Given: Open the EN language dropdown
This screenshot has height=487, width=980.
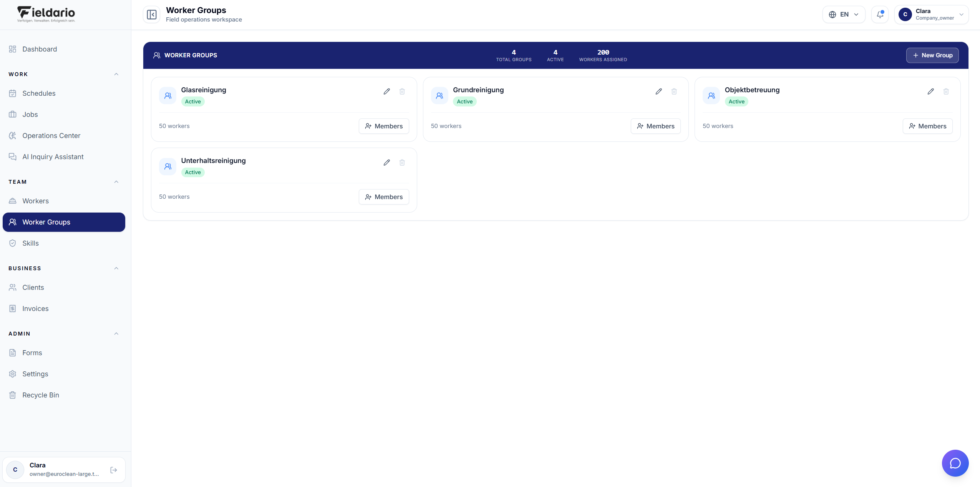Looking at the screenshot, I should (844, 15).
